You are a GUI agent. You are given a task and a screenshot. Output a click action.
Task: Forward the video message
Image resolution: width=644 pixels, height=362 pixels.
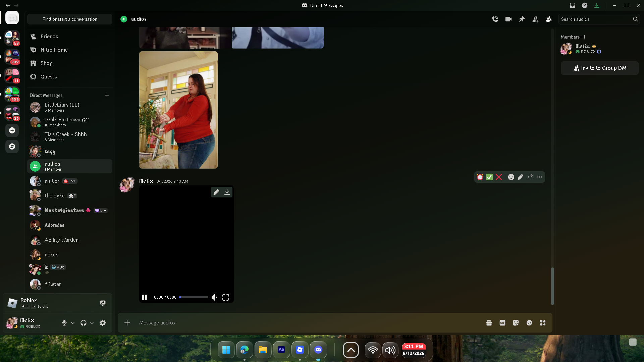[x=530, y=177]
